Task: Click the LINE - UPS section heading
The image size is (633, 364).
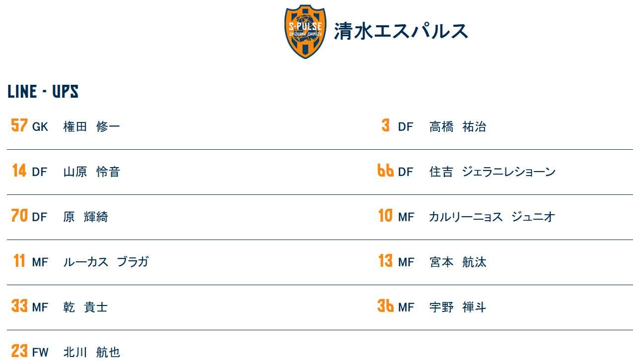Action: (x=43, y=92)
